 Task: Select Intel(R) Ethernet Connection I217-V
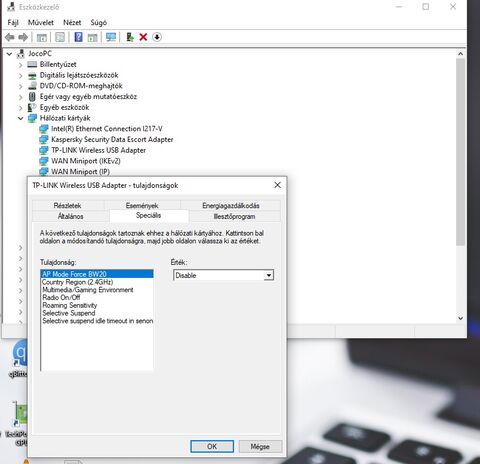click(107, 129)
